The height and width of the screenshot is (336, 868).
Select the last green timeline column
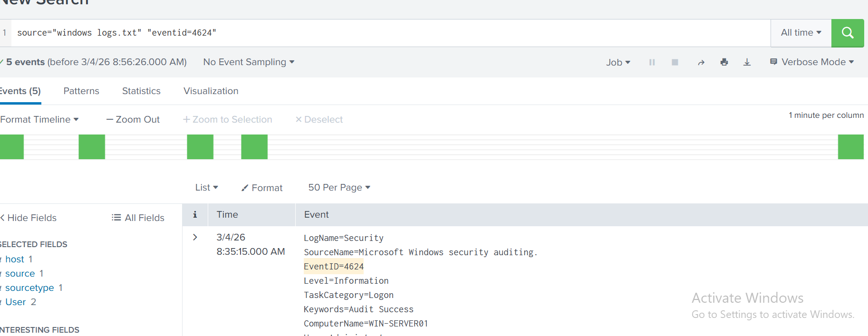pos(850,147)
